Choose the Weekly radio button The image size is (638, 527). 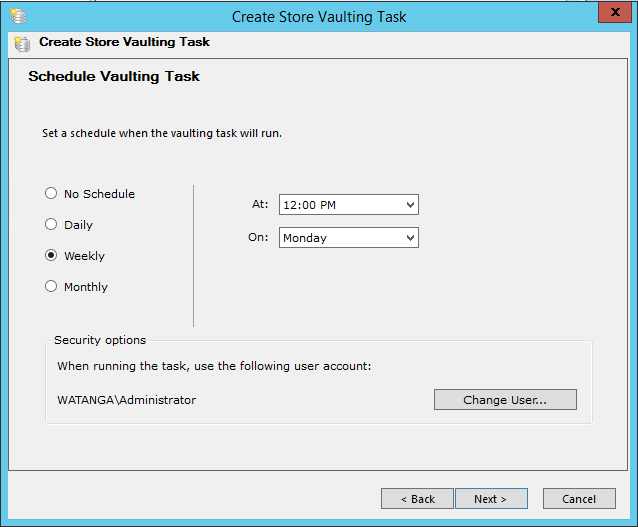tap(51, 255)
